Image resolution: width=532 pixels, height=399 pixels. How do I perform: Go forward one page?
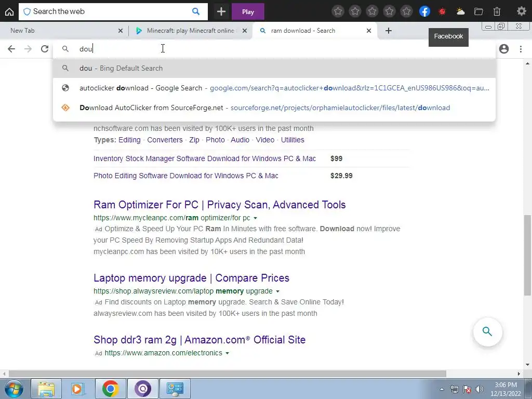tap(28, 49)
